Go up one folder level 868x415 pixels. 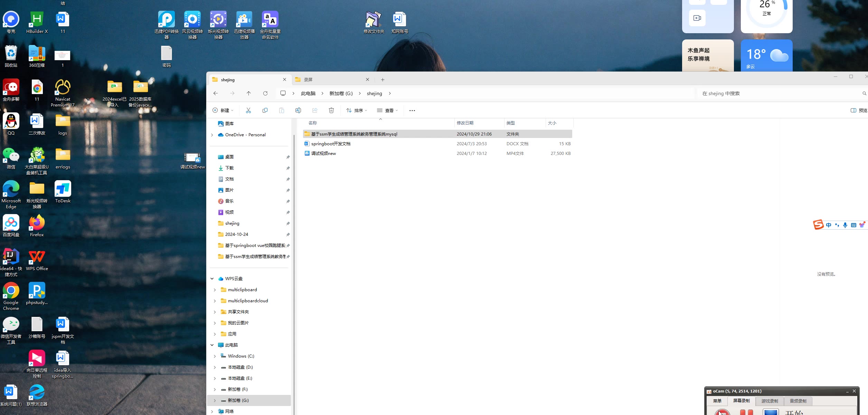(249, 93)
